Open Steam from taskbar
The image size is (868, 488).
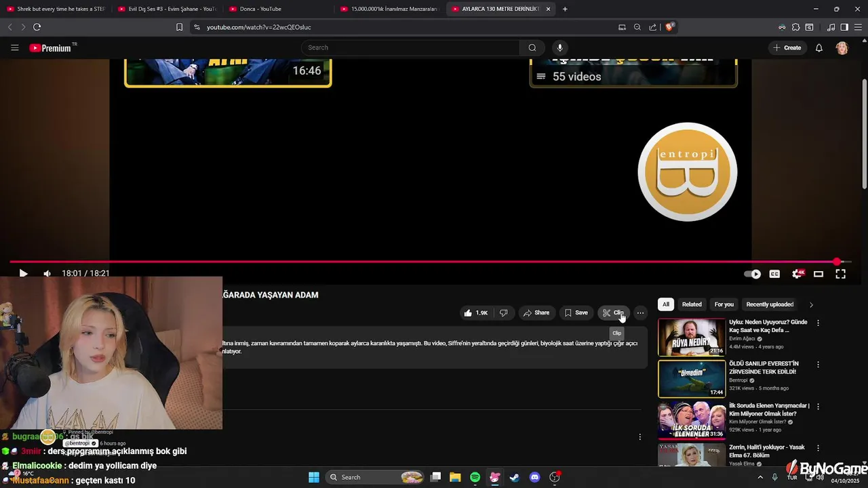(515, 477)
